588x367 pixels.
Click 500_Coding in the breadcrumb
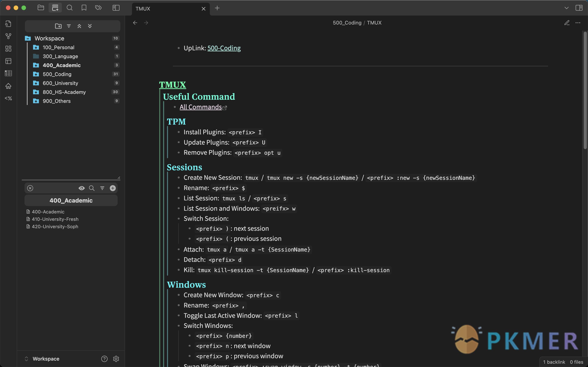coord(347,23)
